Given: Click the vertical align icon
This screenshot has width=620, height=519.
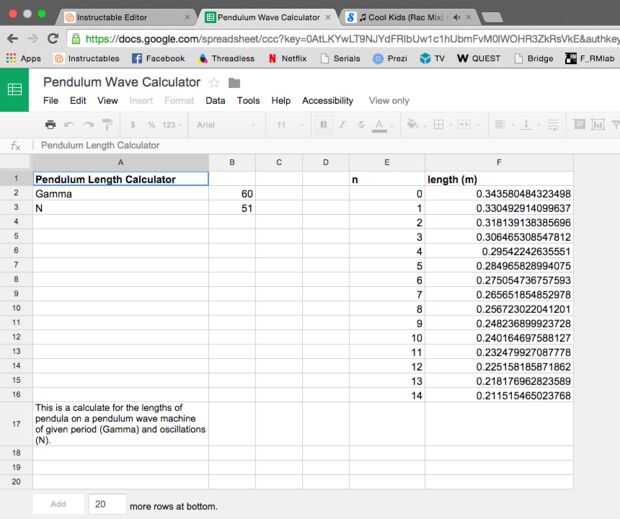Looking at the screenshot, I should (526, 125).
